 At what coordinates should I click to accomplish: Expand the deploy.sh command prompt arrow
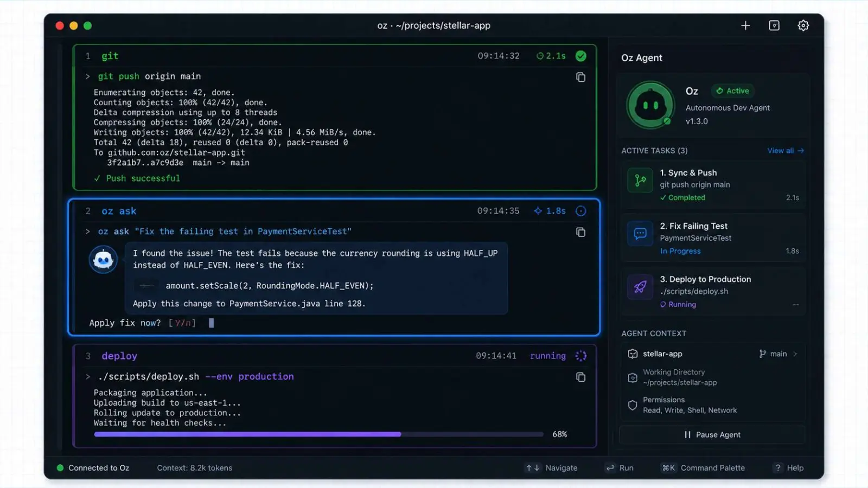88,376
